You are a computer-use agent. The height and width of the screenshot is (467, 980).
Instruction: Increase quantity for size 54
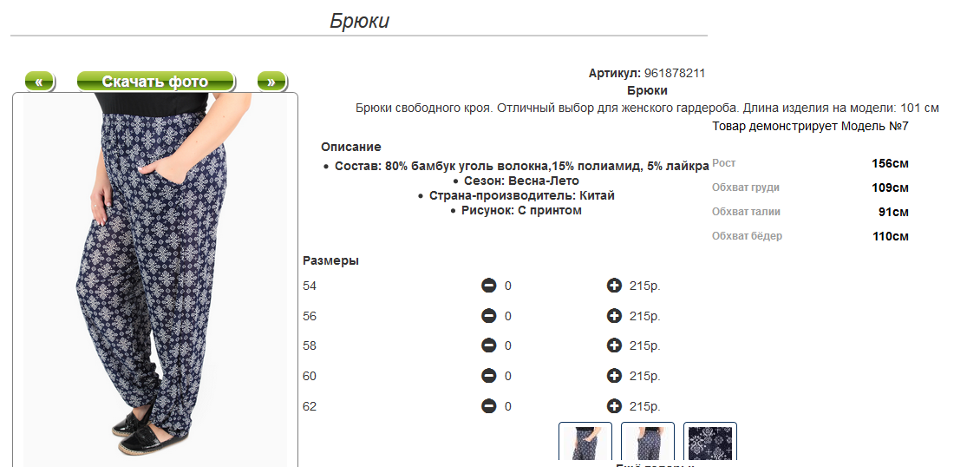(614, 286)
